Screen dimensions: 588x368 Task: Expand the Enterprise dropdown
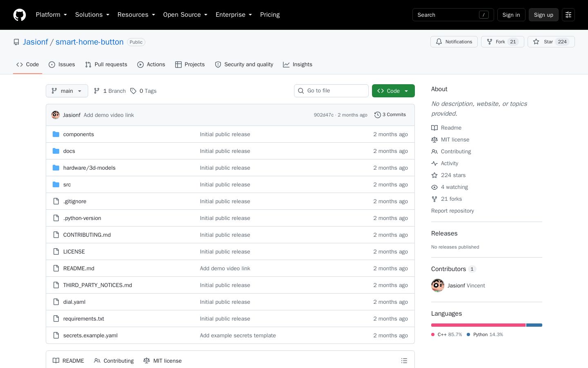coord(234,15)
